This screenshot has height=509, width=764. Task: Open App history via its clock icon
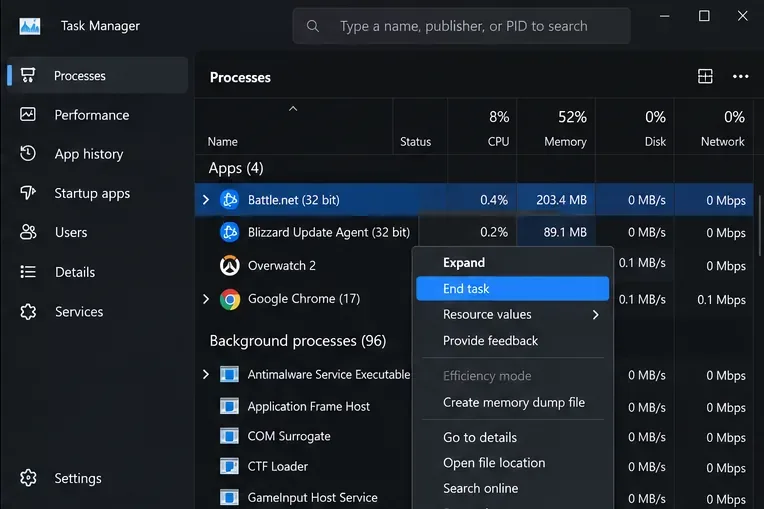coord(28,153)
